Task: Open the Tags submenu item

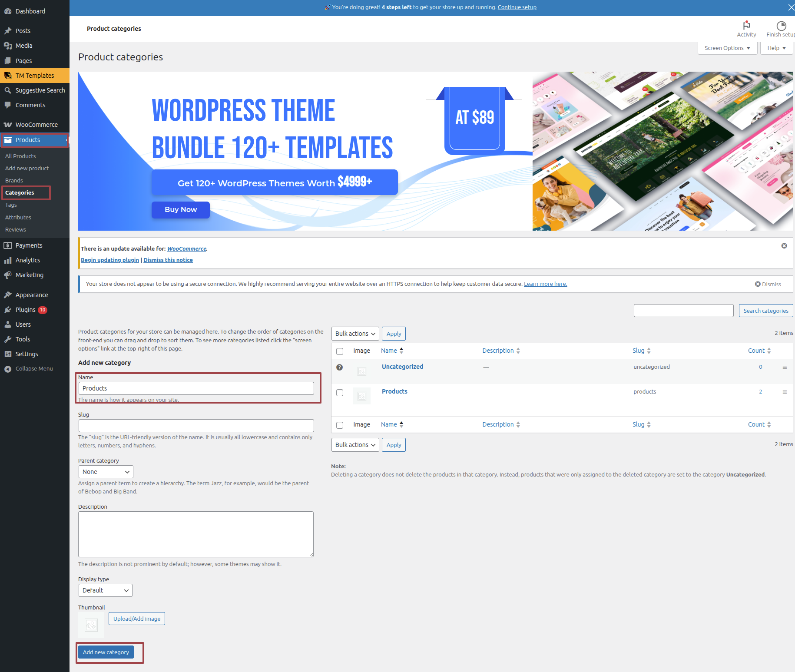Action: point(11,205)
